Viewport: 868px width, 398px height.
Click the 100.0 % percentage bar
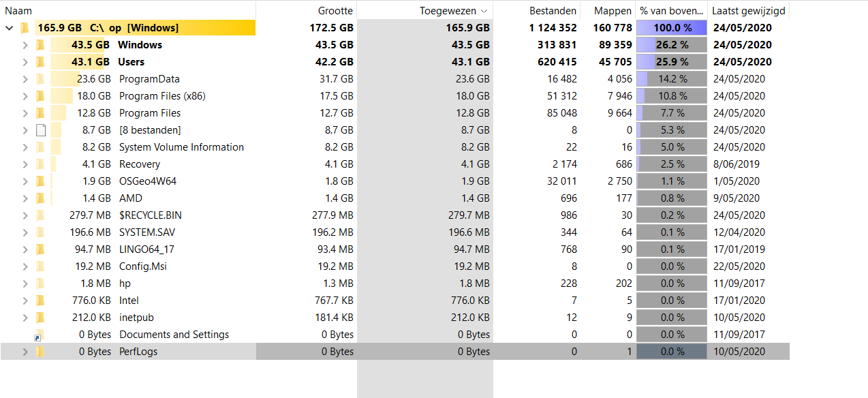(x=672, y=28)
